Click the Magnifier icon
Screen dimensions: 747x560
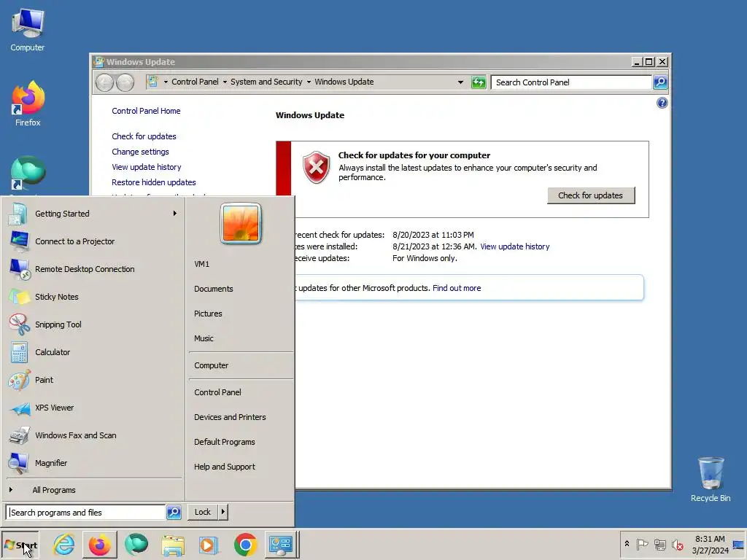tap(19, 463)
